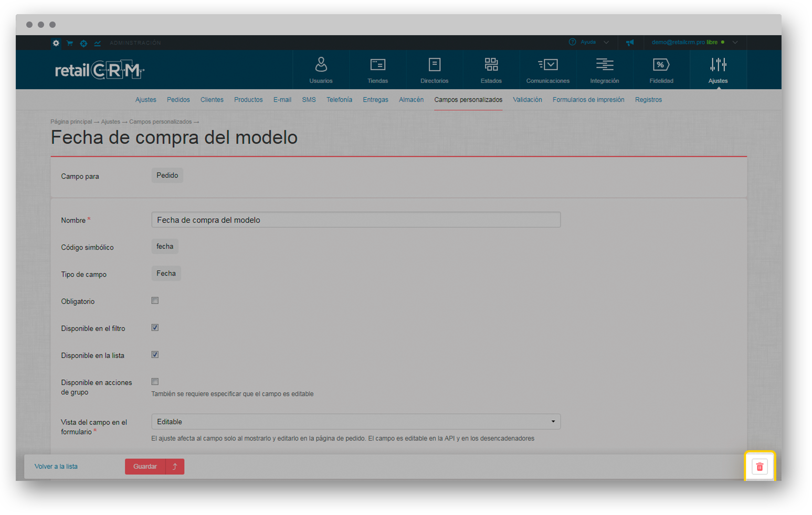Delete the field with trash icon
The image size is (812, 515).
pos(760,467)
